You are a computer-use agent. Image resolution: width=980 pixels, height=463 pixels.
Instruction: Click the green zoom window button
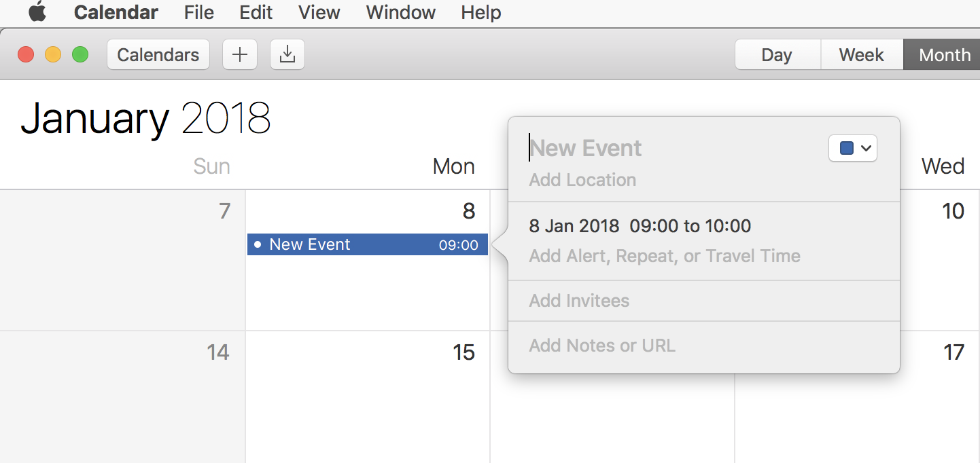coord(80,54)
